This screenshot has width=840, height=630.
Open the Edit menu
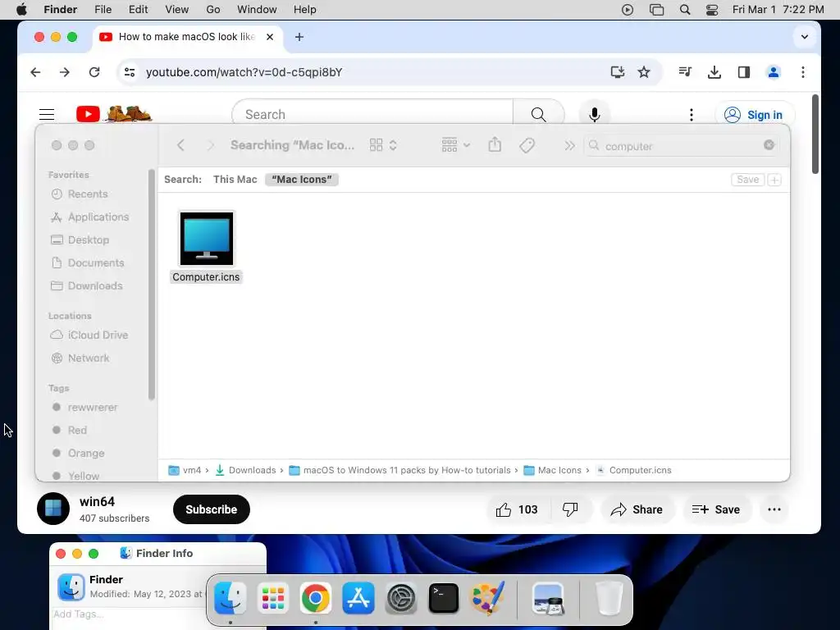[x=138, y=10]
